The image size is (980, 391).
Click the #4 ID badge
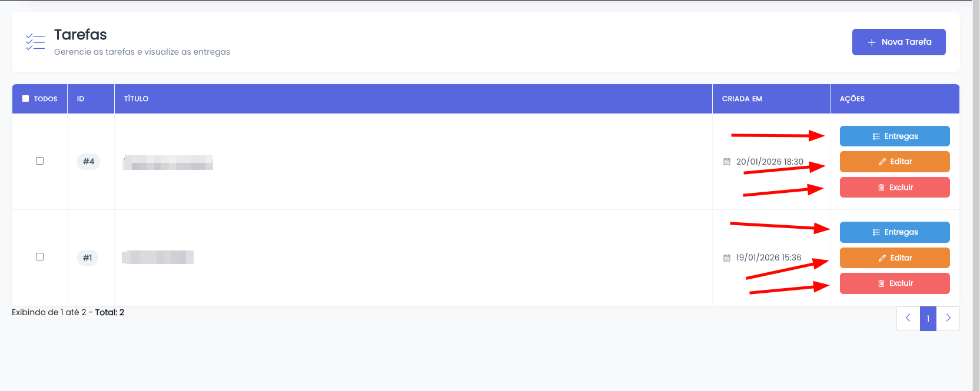[x=88, y=161]
